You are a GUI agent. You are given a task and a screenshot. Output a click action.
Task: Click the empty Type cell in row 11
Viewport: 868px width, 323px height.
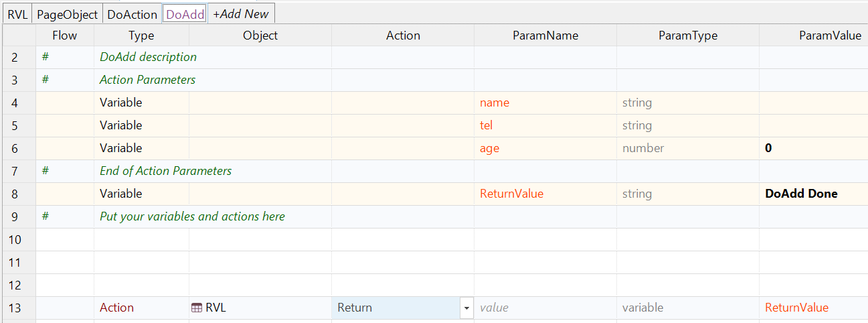pos(141,262)
